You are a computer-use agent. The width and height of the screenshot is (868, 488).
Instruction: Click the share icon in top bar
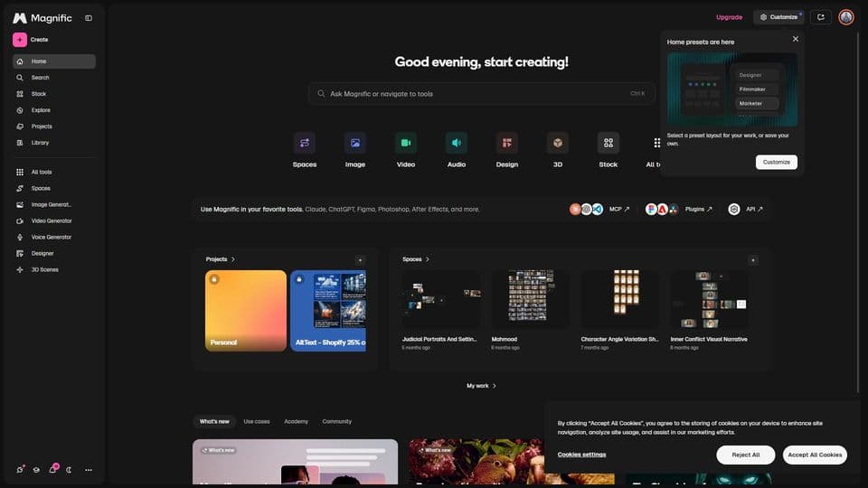tap(821, 17)
